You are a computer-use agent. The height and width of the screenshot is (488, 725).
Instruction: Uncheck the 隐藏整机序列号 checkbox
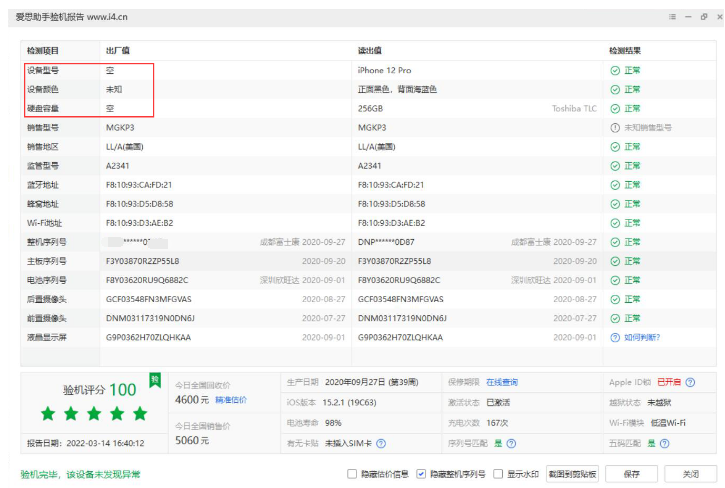421,474
